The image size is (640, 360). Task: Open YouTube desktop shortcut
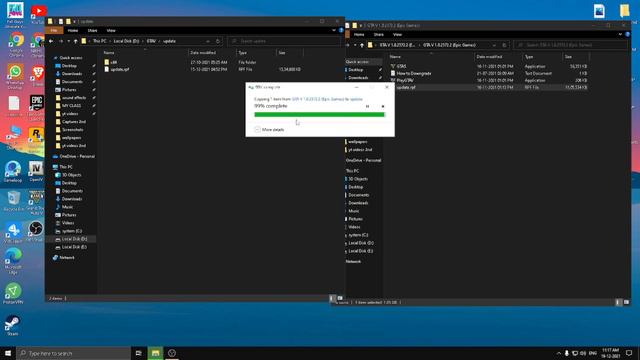pos(38,13)
